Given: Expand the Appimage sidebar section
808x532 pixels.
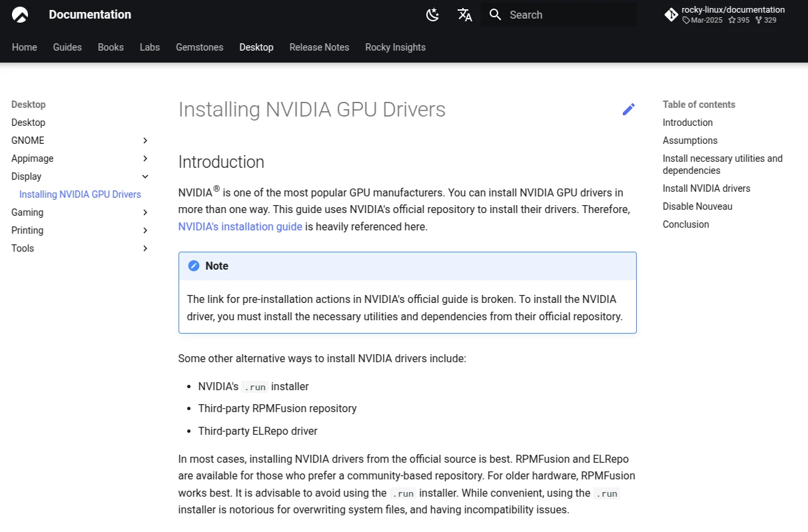Looking at the screenshot, I should coord(145,158).
